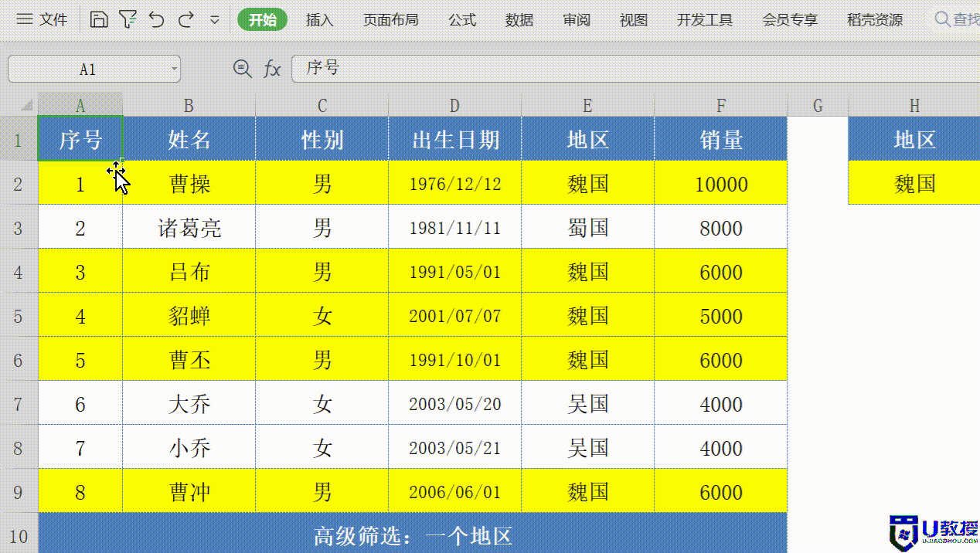980x553 pixels.
Task: Switch to the 开始 tab
Action: coord(263,20)
